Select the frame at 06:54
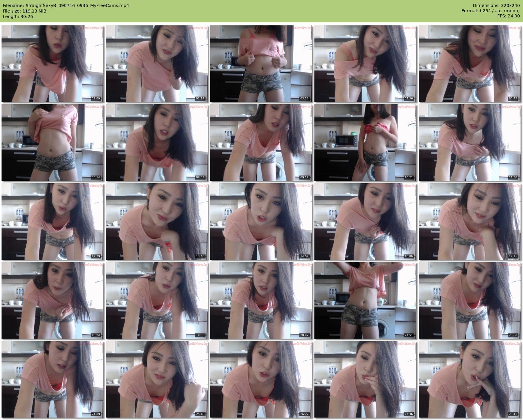The width and height of the screenshot is (523, 420). [52, 143]
